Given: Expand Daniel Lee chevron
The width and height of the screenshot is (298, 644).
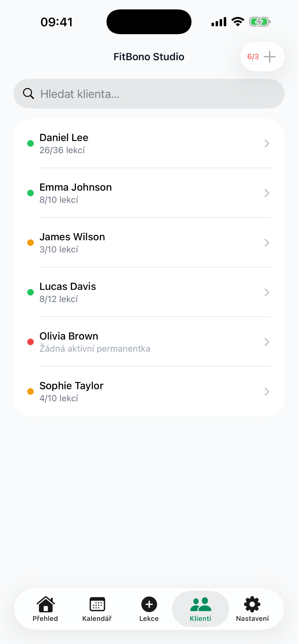Looking at the screenshot, I should (267, 143).
